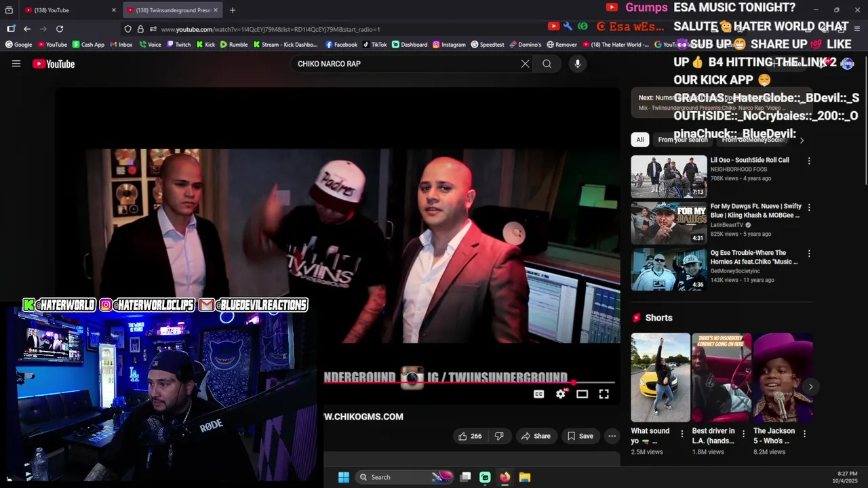868x488 pixels.
Task: Dislike the video
Action: coord(499,436)
